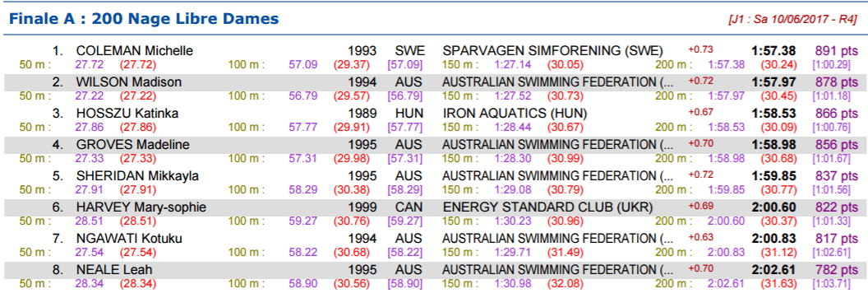Click the 891 pts score
868x298 pixels.
837,51
